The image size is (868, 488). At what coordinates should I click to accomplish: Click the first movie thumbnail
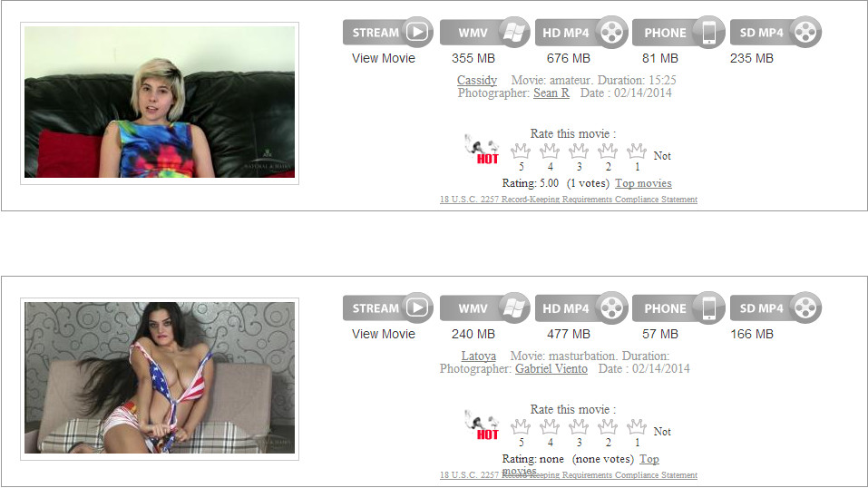[160, 103]
